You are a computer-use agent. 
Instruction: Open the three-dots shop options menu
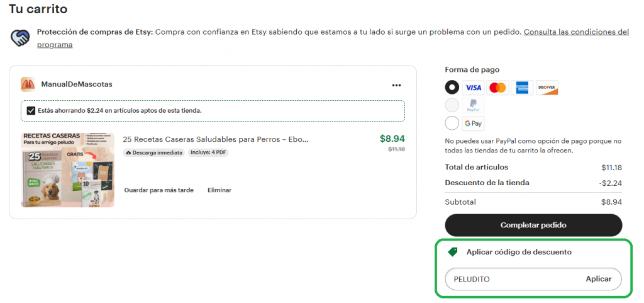point(396,85)
